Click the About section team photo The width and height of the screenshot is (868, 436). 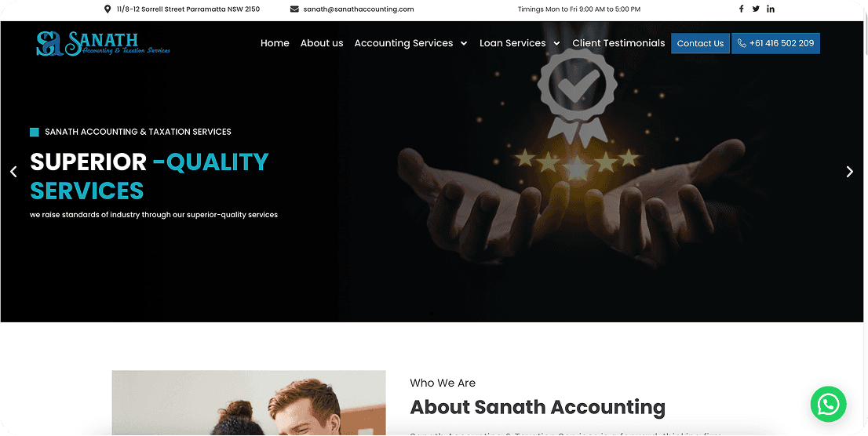[249, 403]
